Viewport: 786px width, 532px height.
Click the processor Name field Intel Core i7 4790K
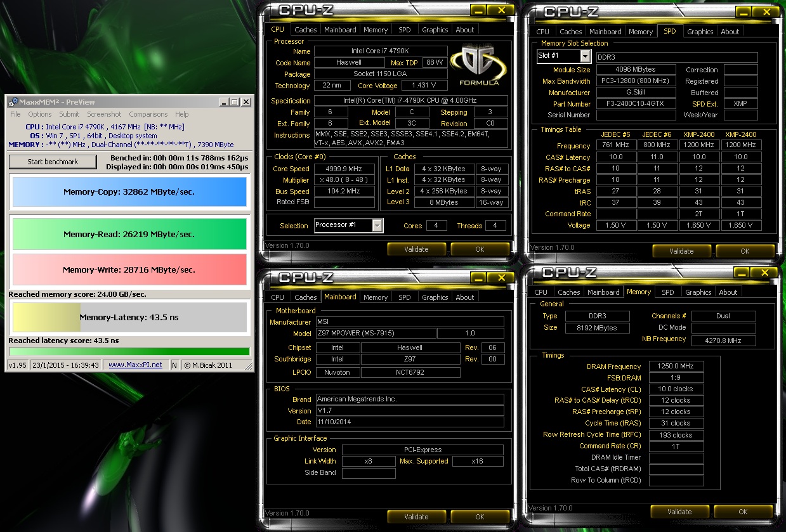[381, 51]
